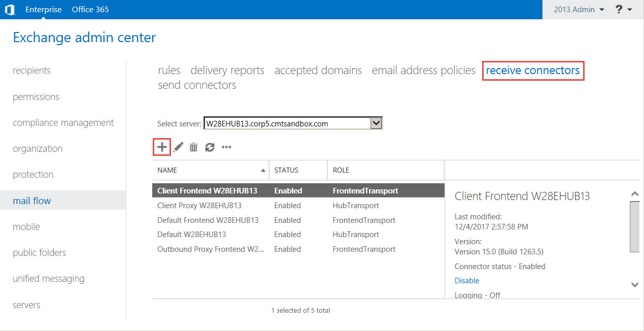Refresh the receive connectors list

click(x=210, y=147)
